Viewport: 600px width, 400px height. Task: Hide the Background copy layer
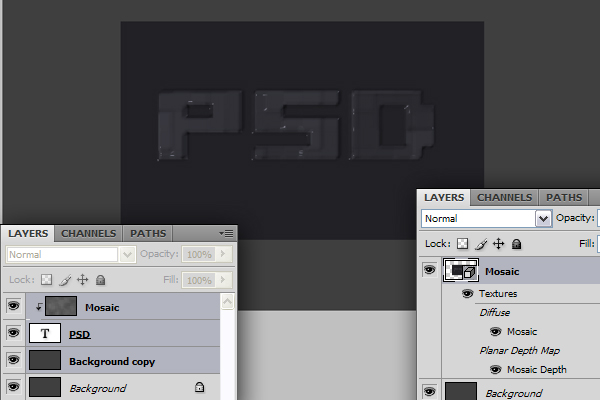pos(13,360)
